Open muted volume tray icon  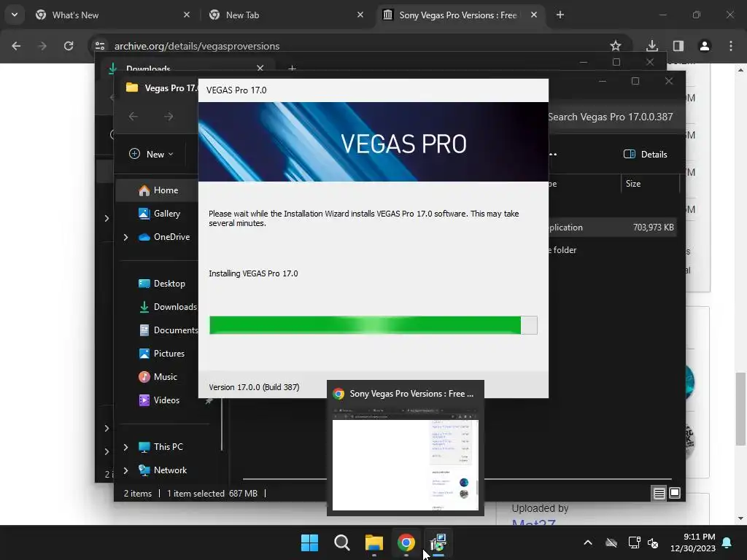click(653, 542)
